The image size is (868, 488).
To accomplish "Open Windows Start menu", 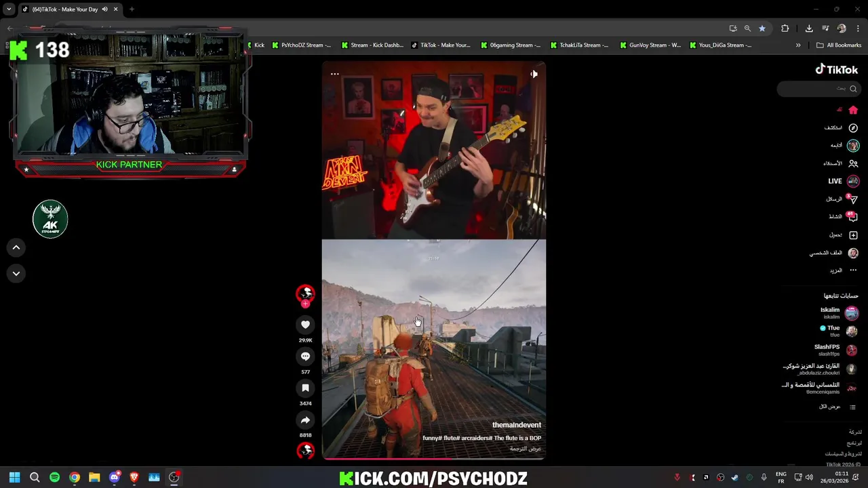I will pos(14,477).
